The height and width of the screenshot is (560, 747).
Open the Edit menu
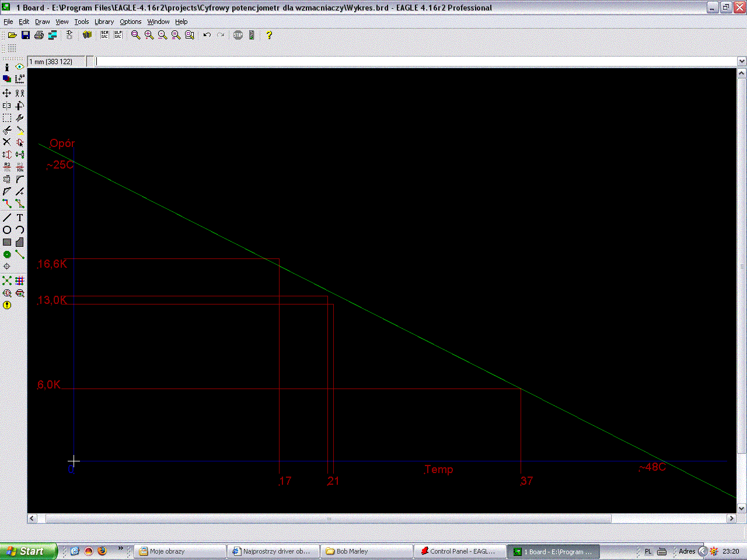click(x=24, y=22)
